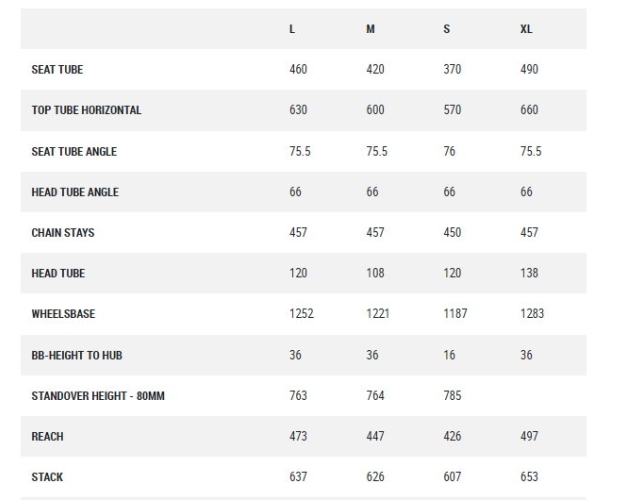Click the STACK row label
The image size is (644, 500).
coord(47,477)
